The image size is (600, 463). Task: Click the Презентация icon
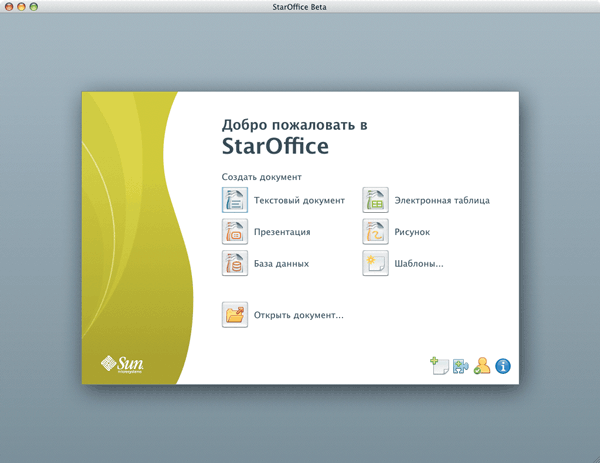(235, 232)
